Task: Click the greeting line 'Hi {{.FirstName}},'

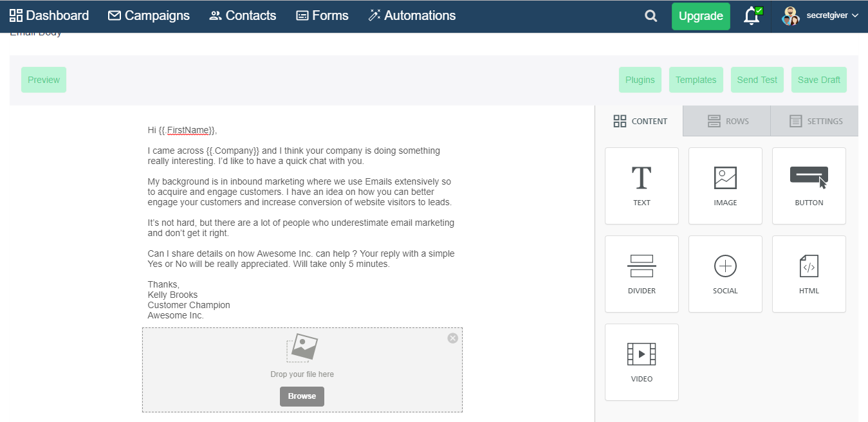Action: click(x=183, y=130)
